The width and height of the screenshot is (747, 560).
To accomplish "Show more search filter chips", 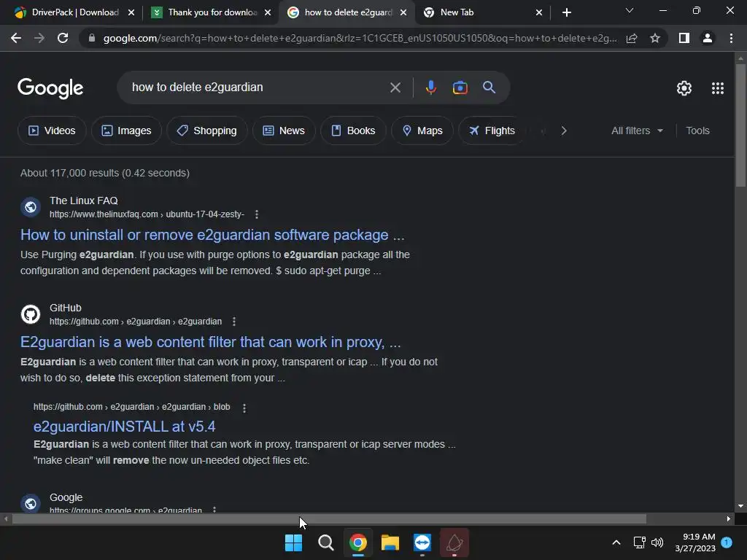I will click(x=564, y=131).
